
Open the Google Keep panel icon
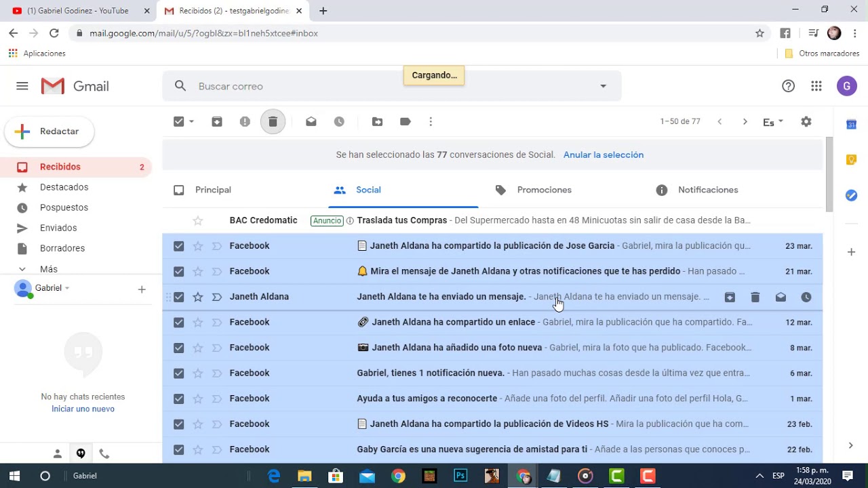tap(851, 159)
